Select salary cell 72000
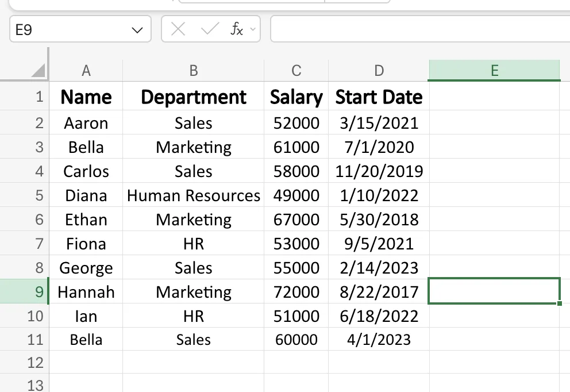The height and width of the screenshot is (392, 570). [x=296, y=291]
